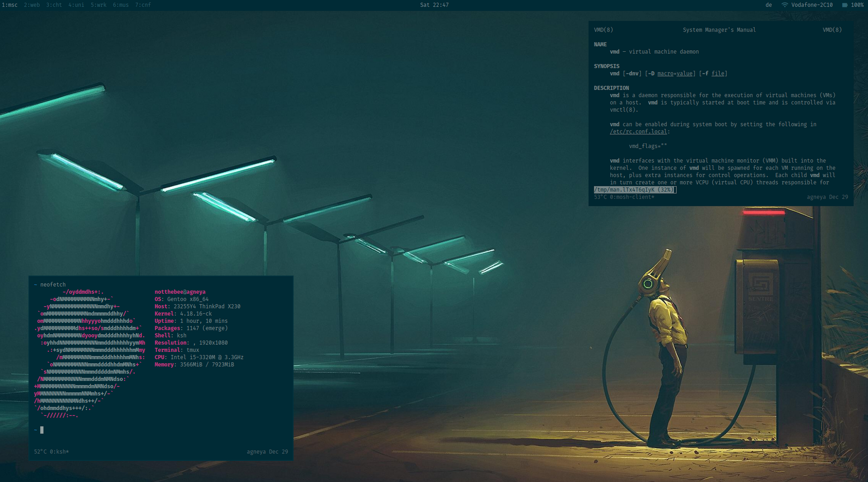Click the /tmp/man.lTx4T6qIyK (32%) pager status
Viewport: 868px width, 482px height.
coord(634,190)
